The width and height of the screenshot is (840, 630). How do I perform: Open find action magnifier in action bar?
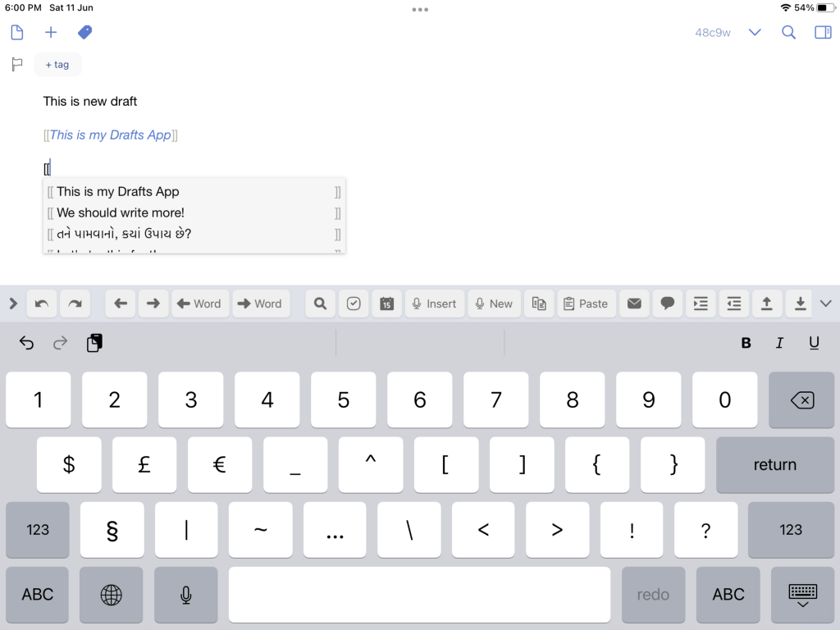point(321,304)
